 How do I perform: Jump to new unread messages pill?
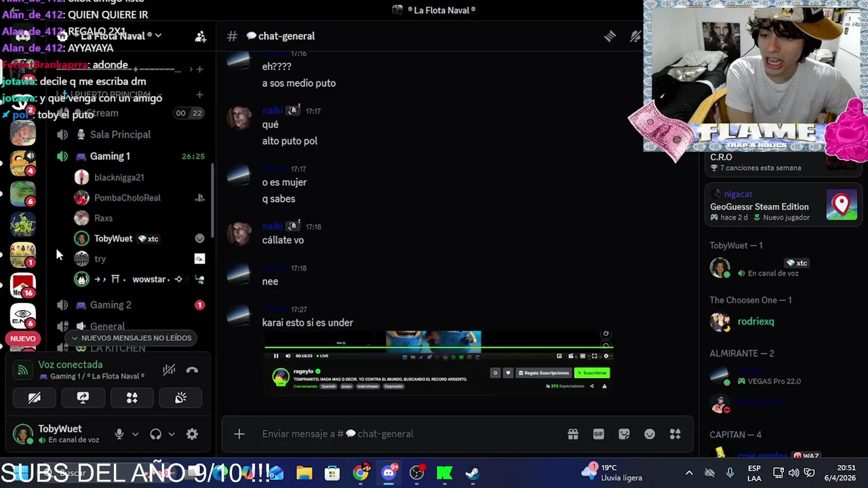coord(131,338)
